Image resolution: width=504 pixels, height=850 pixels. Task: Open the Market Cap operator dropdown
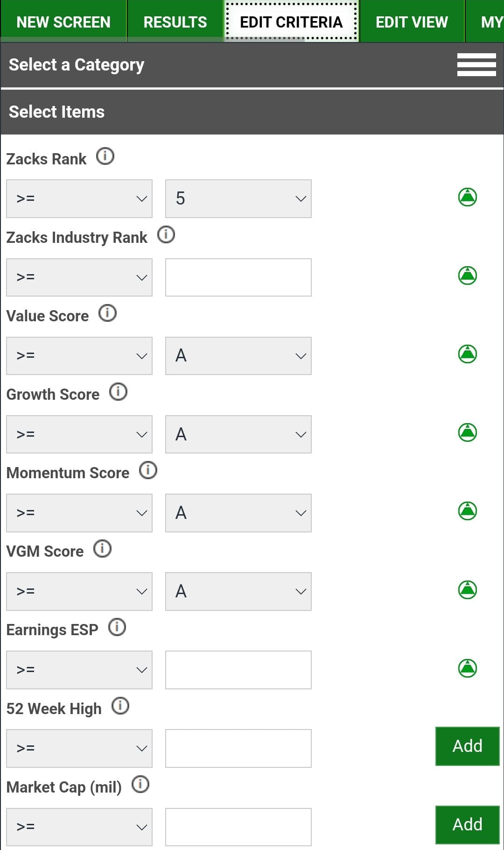click(x=79, y=827)
